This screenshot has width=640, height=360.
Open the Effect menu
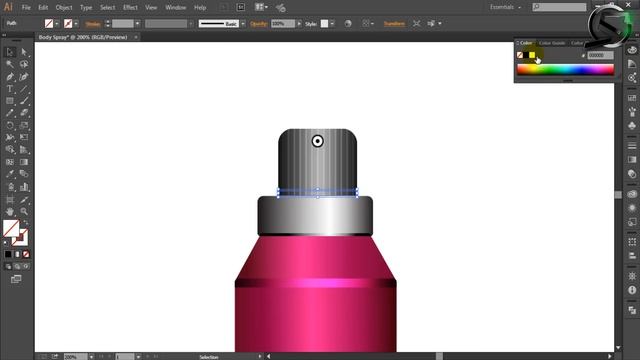130,7
